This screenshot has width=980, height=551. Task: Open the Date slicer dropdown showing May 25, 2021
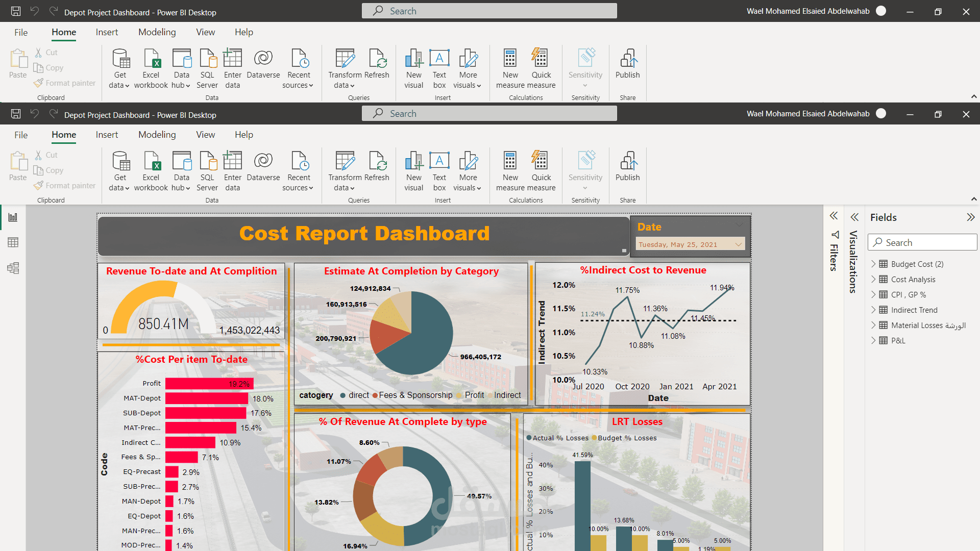(739, 244)
